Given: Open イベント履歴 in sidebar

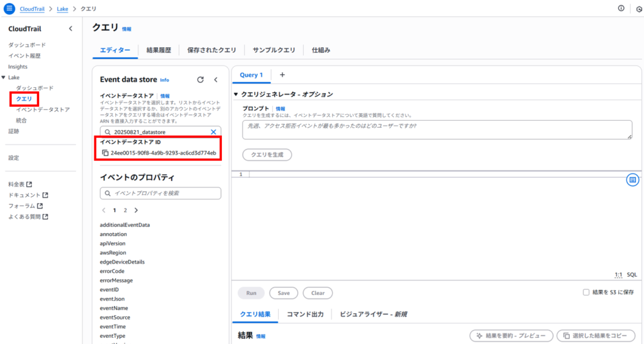Looking at the screenshot, I should tap(25, 55).
